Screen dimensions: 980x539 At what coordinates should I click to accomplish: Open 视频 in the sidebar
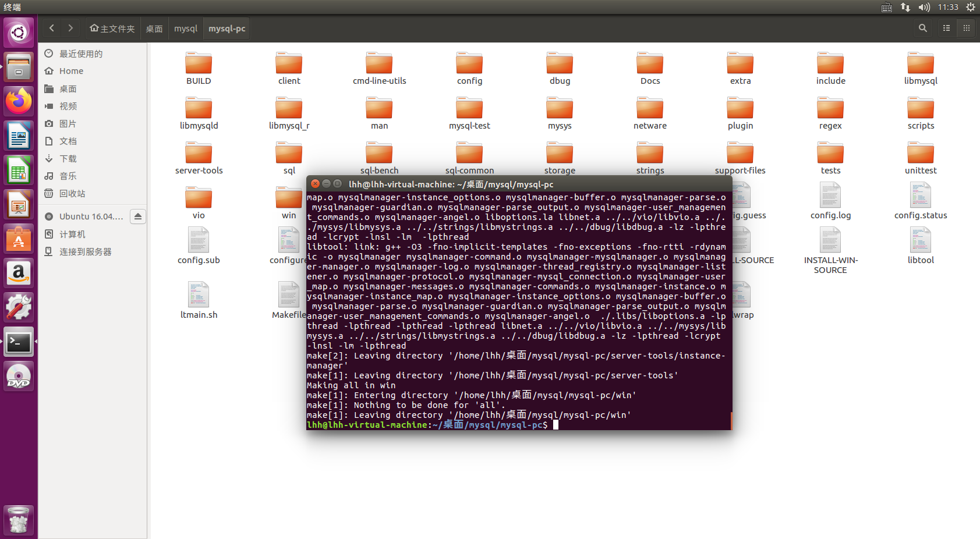point(93,106)
